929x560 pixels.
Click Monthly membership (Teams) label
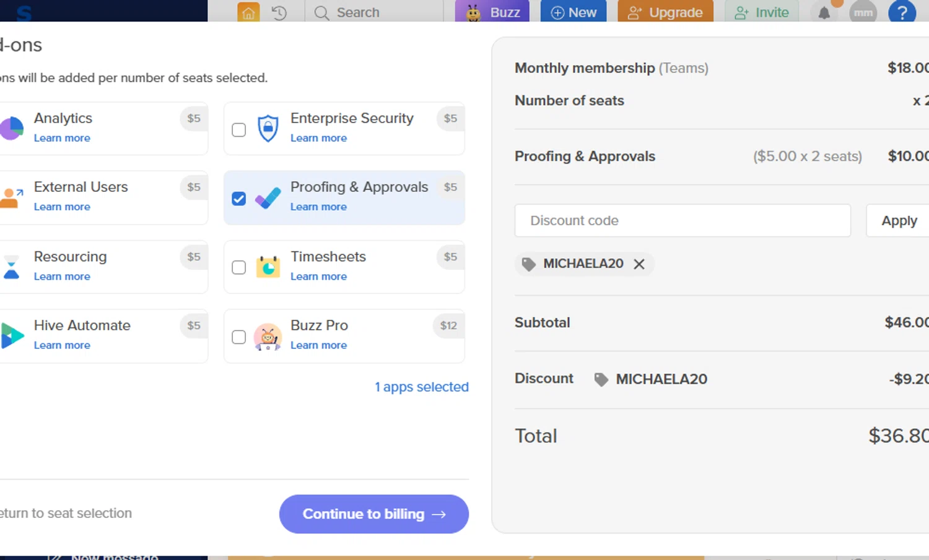[x=611, y=68]
